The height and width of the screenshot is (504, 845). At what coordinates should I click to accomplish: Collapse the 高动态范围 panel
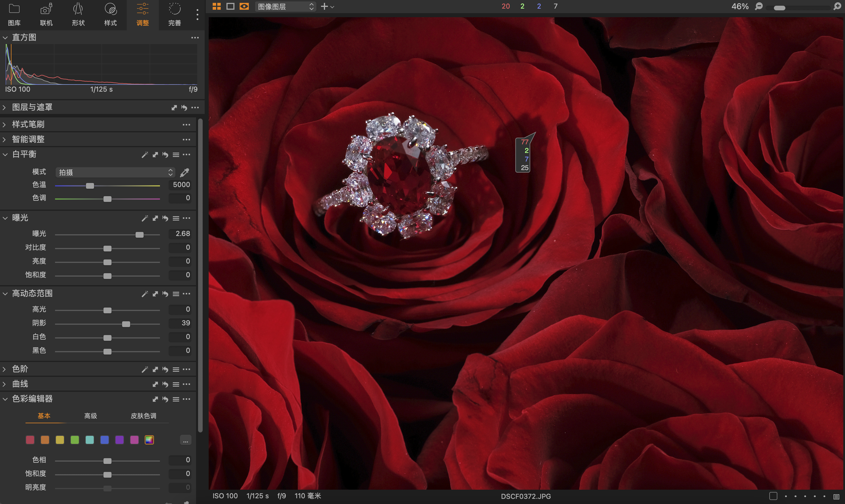click(x=5, y=294)
